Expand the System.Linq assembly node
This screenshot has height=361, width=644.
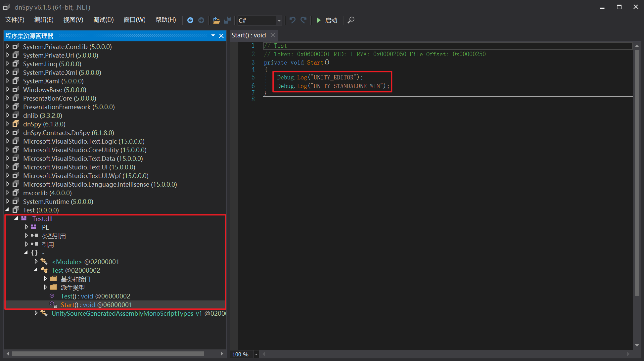pyautogui.click(x=8, y=64)
